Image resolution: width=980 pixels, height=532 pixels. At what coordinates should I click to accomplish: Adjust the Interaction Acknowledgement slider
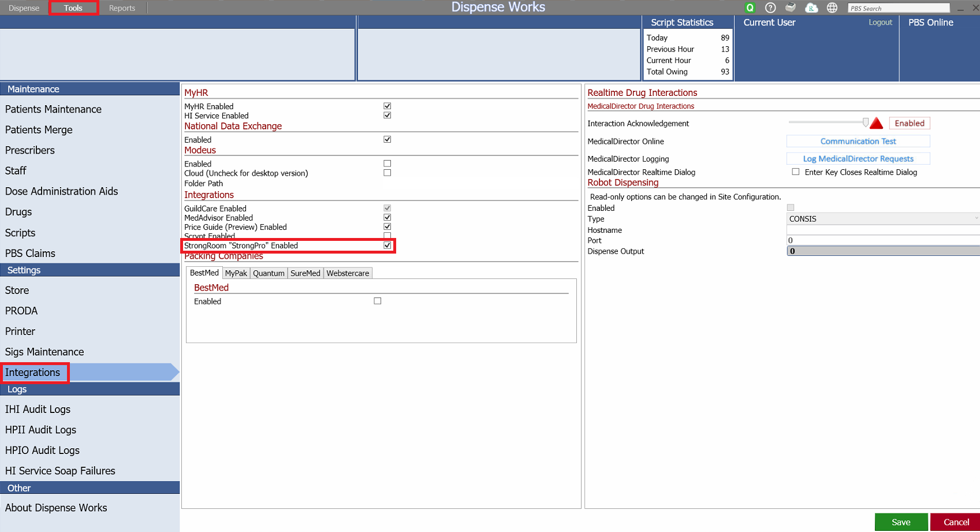pyautogui.click(x=865, y=122)
